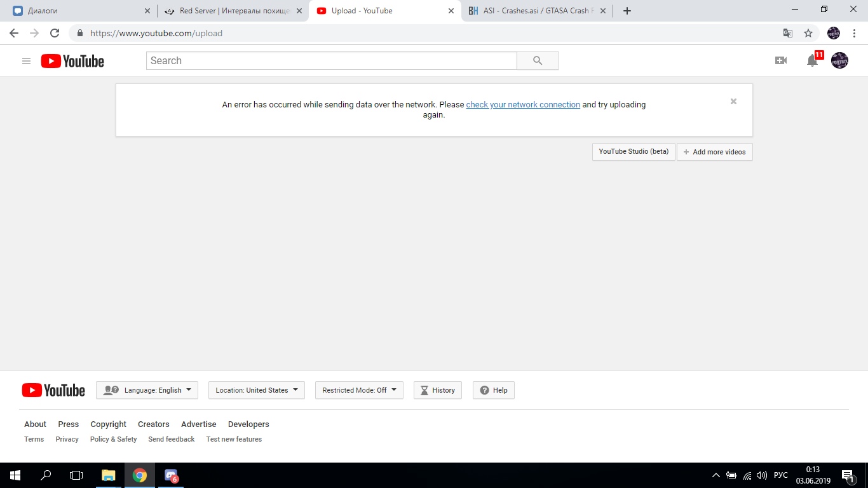Screen dimensions: 868x488
Task: Open the Help button in footer
Action: [x=494, y=390]
